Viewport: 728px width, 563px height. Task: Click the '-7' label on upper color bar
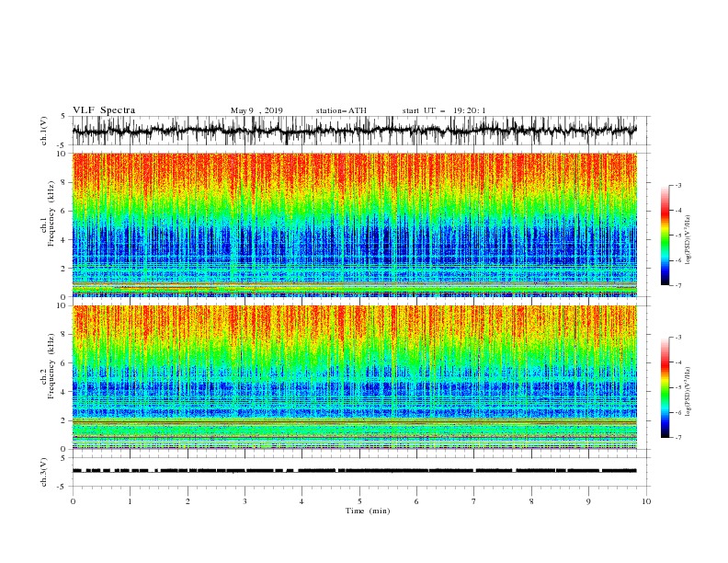(677, 285)
